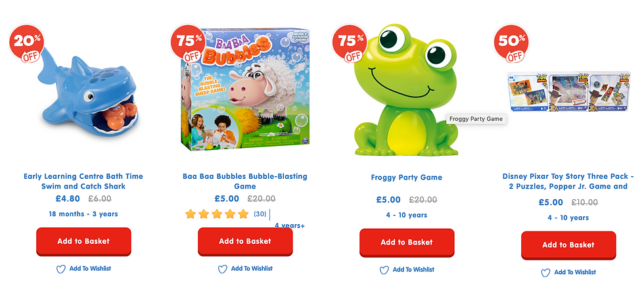The image size is (644, 286).
Task: Click the heart icon under Toy Story pack
Action: tap(545, 272)
